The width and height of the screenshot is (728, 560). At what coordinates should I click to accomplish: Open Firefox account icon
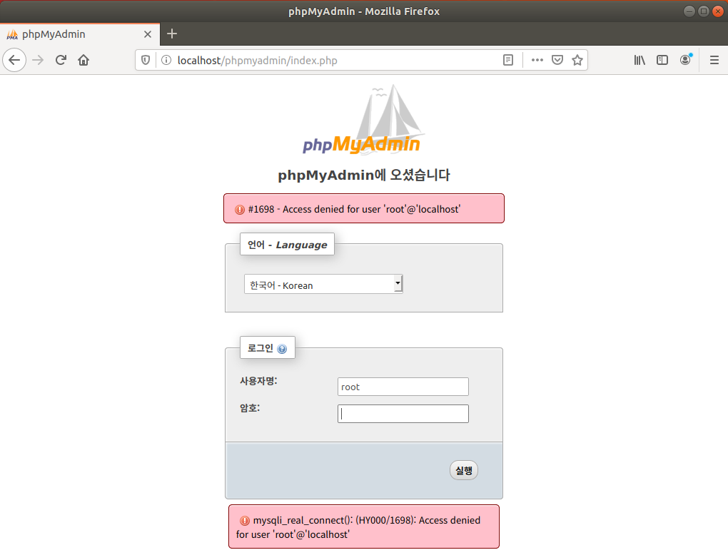[685, 61]
